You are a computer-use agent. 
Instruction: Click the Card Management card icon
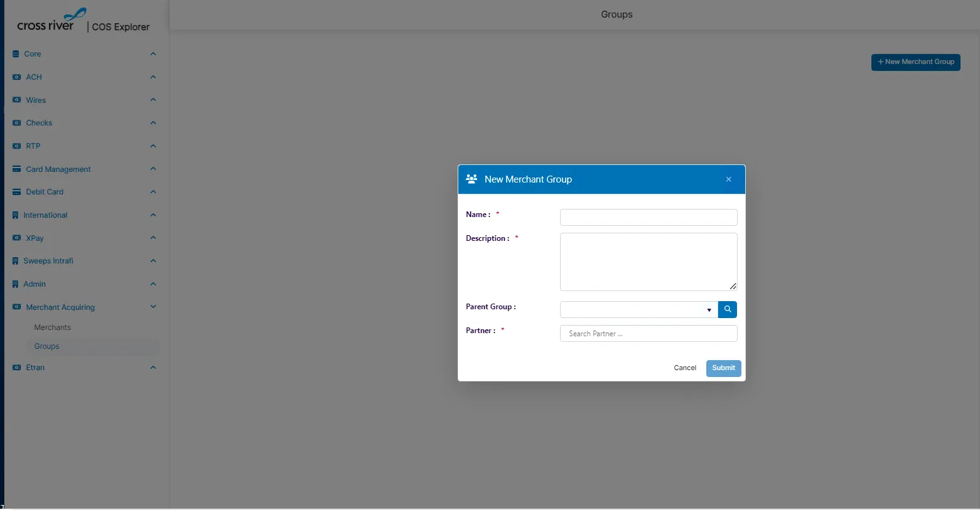(17, 169)
